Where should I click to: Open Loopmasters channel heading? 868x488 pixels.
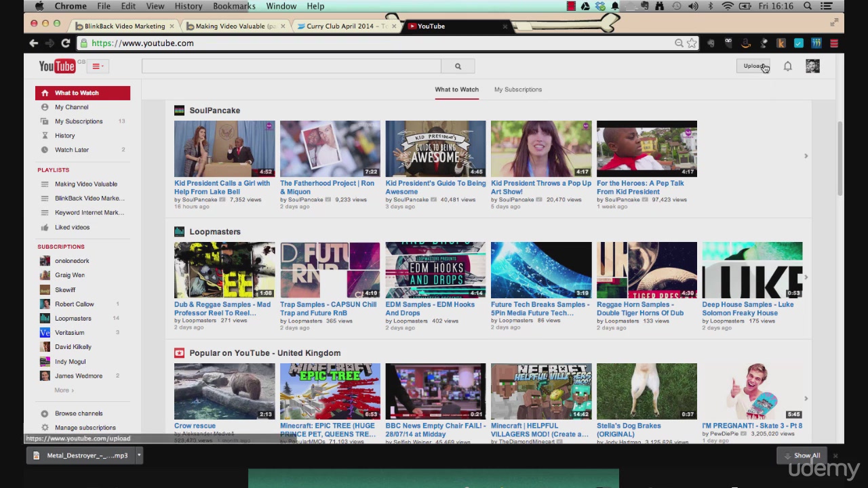(215, 232)
